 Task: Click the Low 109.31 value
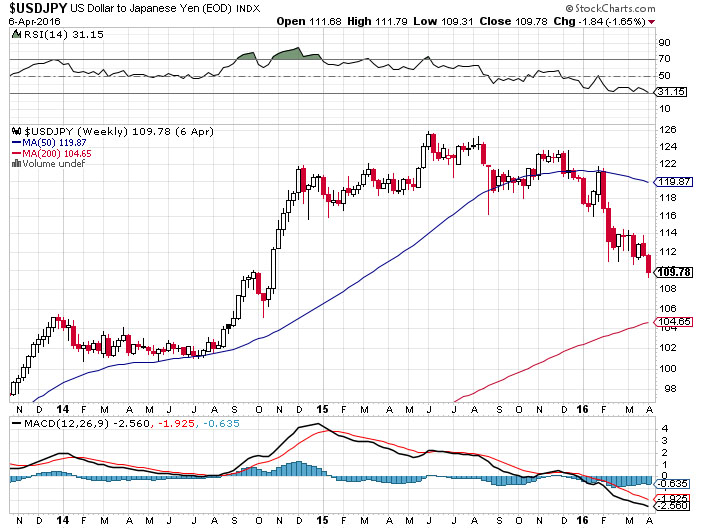[444, 22]
